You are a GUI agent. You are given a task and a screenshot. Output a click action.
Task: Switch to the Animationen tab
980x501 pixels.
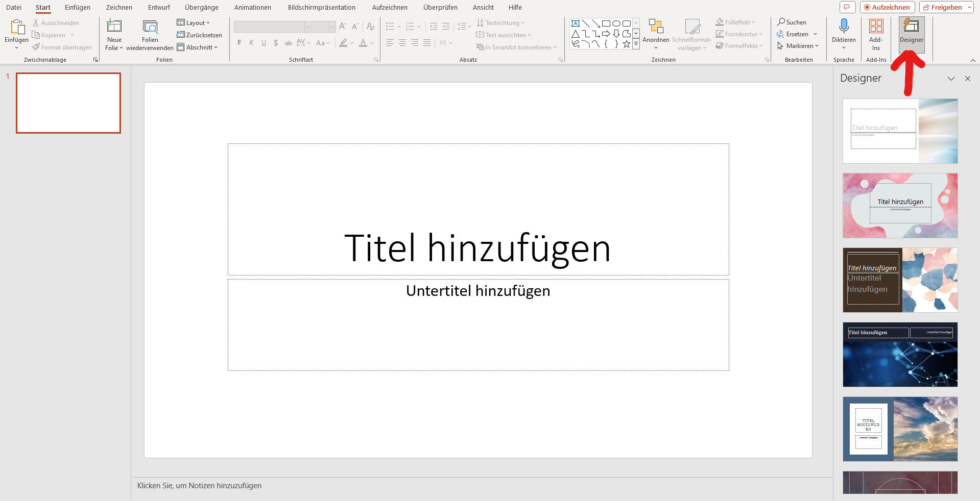coord(253,8)
